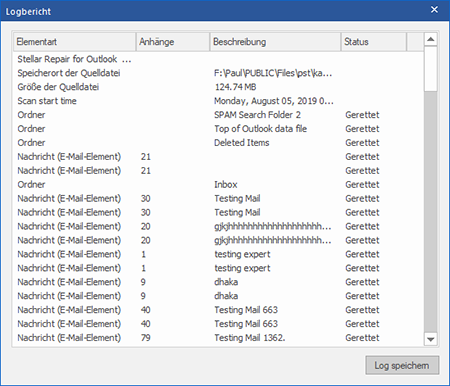450x386 pixels.
Task: Click the vertical scrollbar thumb
Action: [x=430, y=69]
